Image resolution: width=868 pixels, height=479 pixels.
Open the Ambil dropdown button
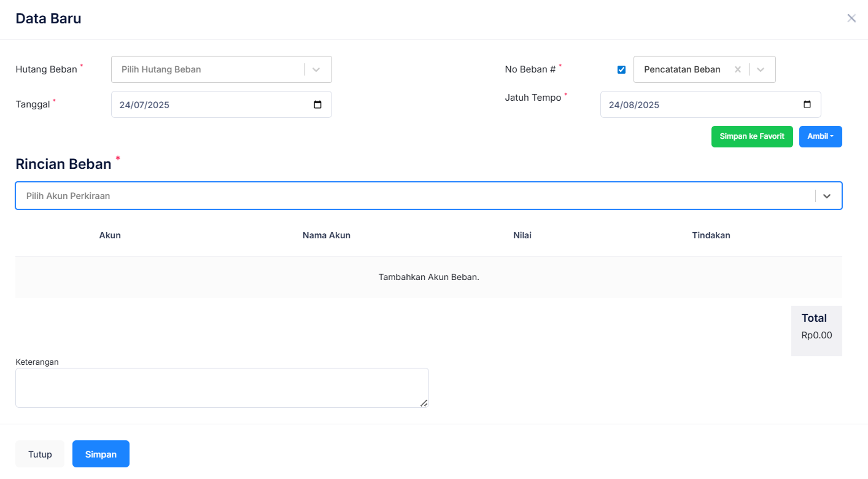tap(820, 136)
